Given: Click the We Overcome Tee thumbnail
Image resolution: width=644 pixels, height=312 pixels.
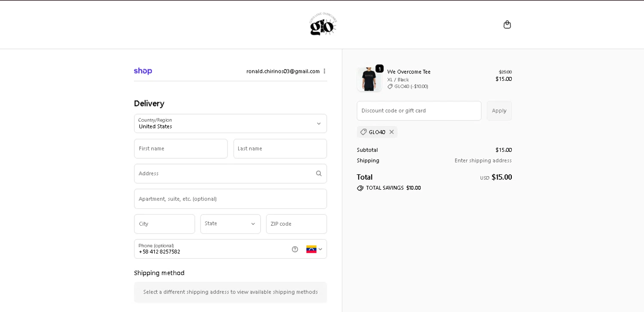Looking at the screenshot, I should point(369,79).
